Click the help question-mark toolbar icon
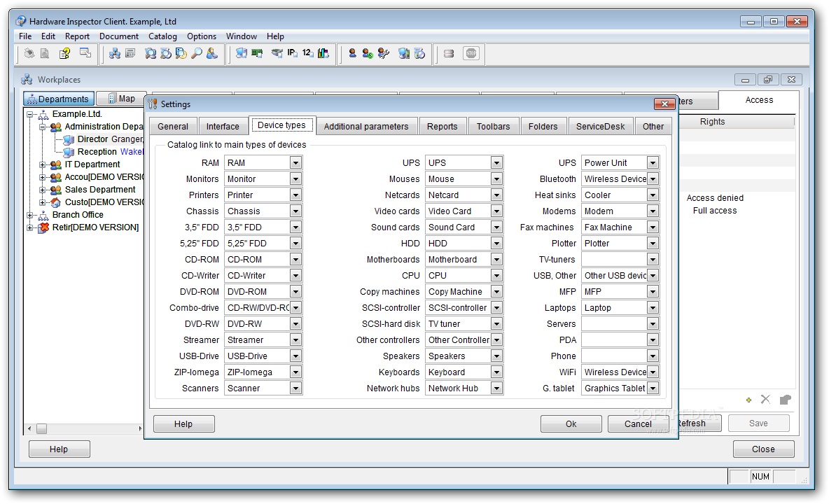Screen dimensions: 829x504 65,53
